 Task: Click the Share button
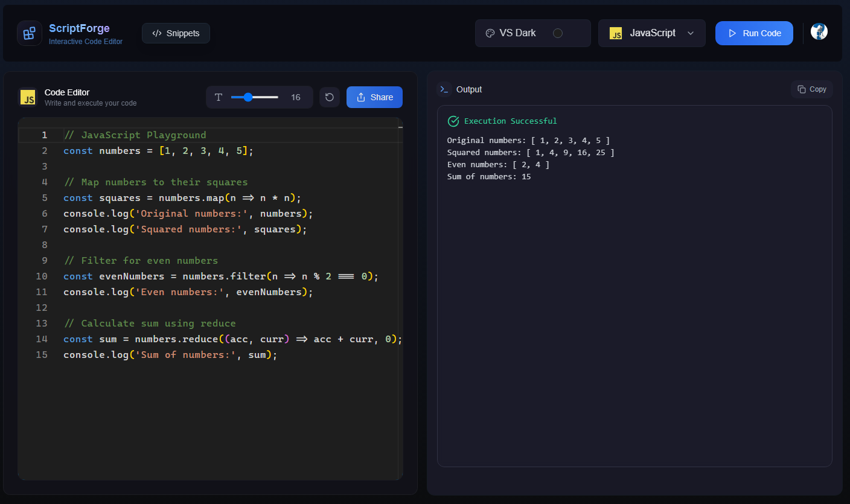374,97
